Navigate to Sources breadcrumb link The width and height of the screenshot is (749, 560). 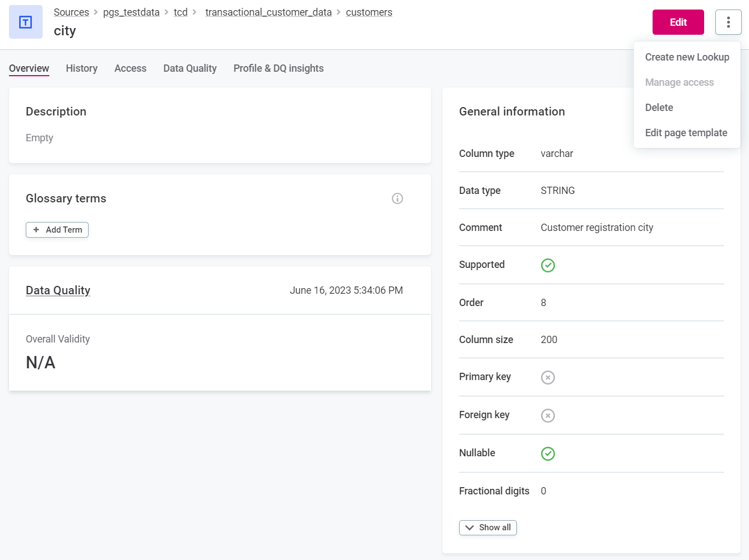click(x=71, y=12)
